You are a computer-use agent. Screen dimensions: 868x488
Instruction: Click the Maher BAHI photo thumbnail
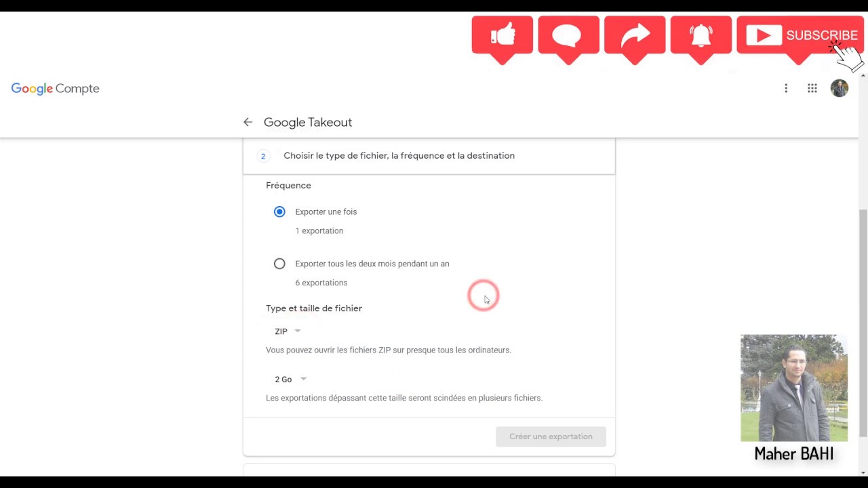click(x=794, y=388)
